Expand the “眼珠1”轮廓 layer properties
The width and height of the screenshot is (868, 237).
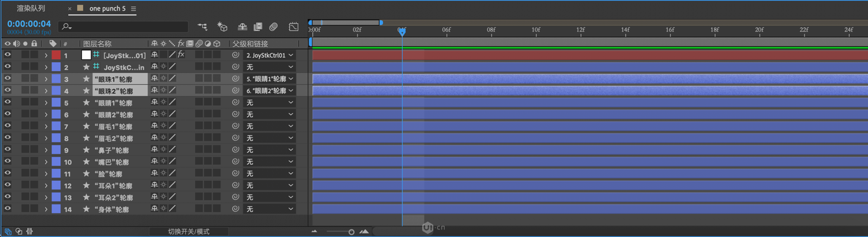point(46,79)
